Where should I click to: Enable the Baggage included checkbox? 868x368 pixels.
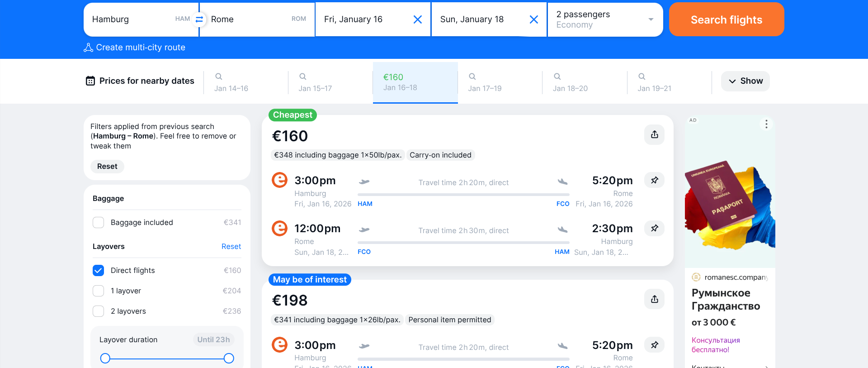[x=99, y=223]
